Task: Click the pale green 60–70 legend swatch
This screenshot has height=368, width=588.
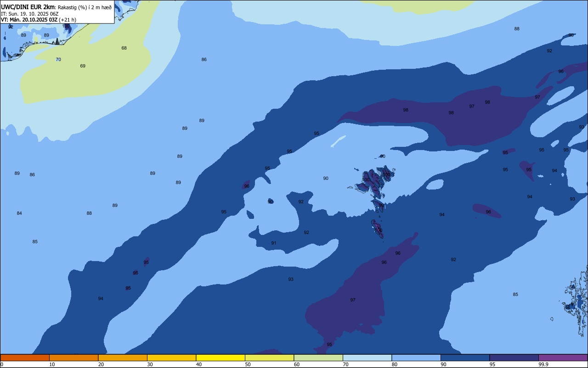Action: coord(318,357)
